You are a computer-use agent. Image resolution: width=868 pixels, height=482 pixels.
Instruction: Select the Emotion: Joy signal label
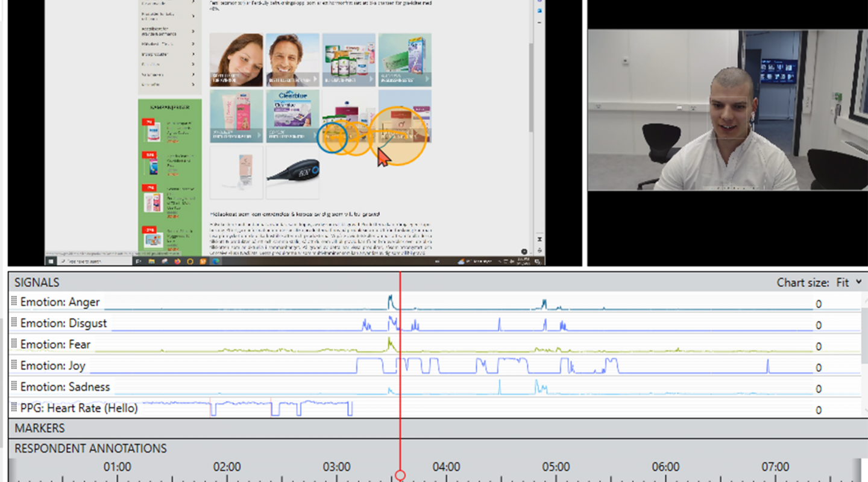point(53,366)
